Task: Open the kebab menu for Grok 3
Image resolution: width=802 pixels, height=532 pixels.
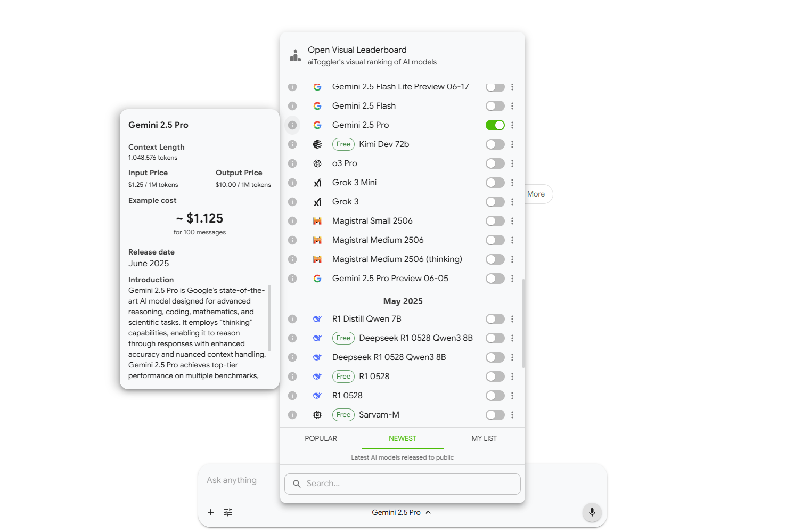Action: (x=512, y=202)
